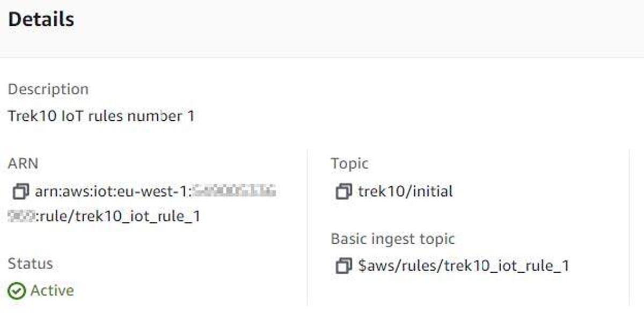This screenshot has height=313, width=644.
Task: Click the arn:aws:iot:eu-west-1 text
Action: point(113,191)
